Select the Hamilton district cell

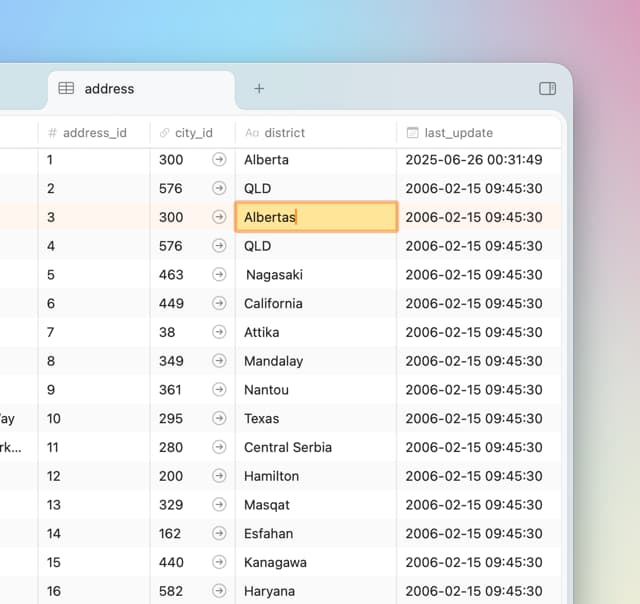(316, 476)
